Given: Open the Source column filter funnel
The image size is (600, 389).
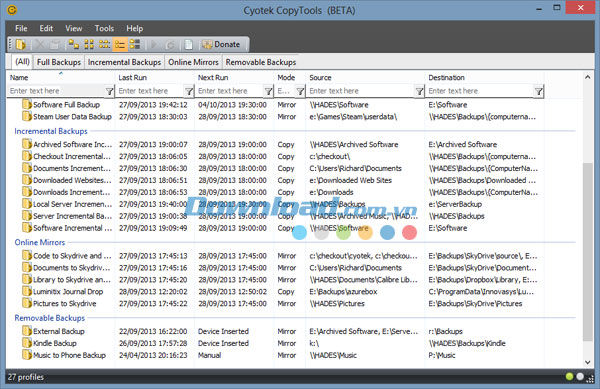Looking at the screenshot, I should (419, 91).
